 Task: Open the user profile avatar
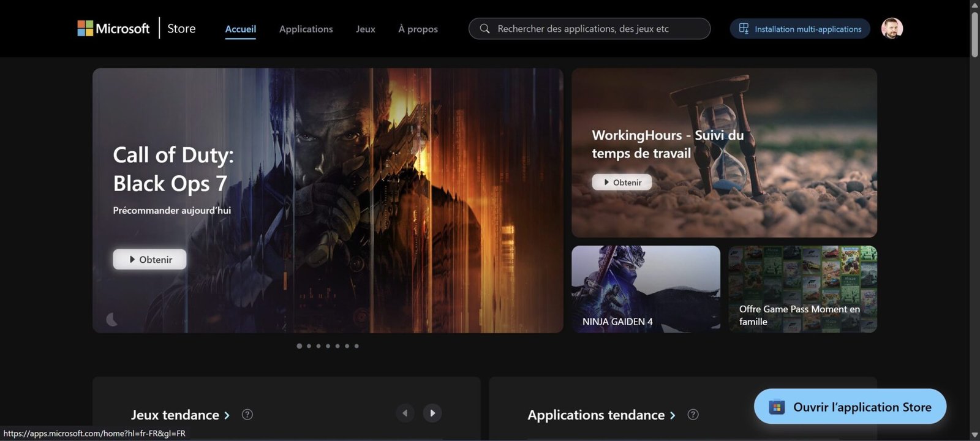click(891, 29)
